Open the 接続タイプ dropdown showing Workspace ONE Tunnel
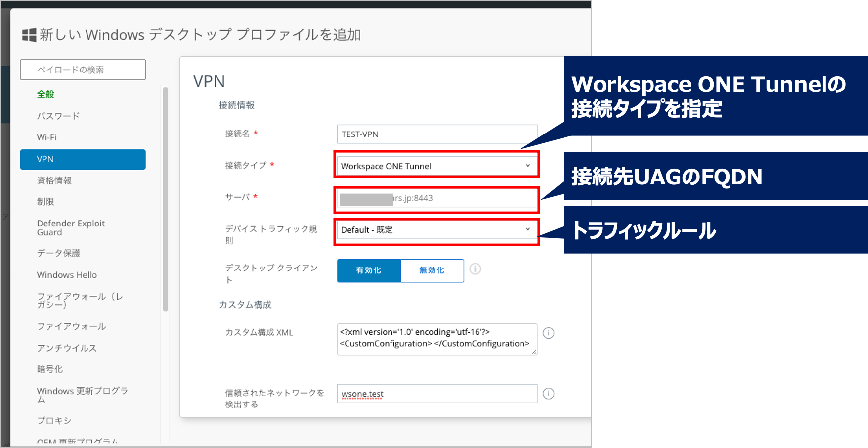Screen dimensions: 868x448 (x=436, y=166)
